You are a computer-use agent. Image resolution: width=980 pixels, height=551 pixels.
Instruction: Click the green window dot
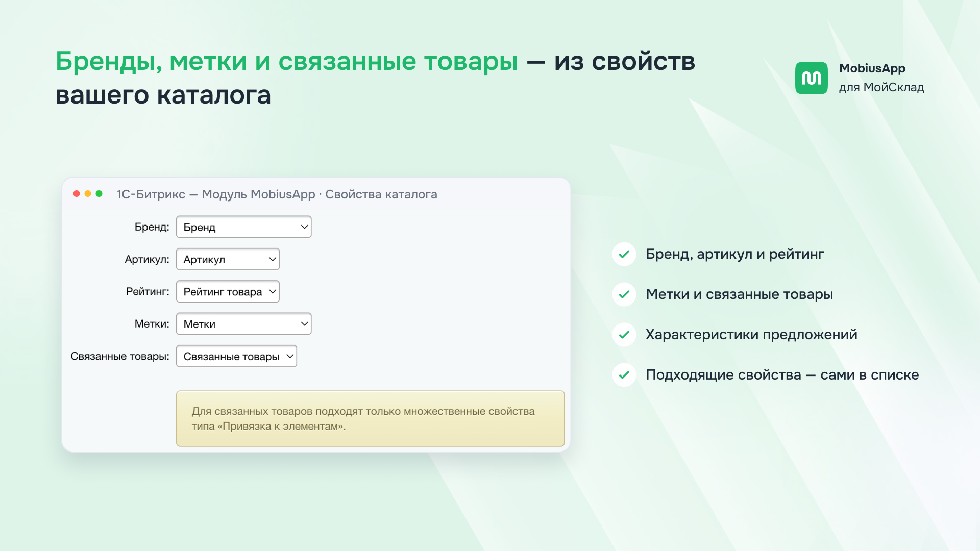[x=99, y=194]
